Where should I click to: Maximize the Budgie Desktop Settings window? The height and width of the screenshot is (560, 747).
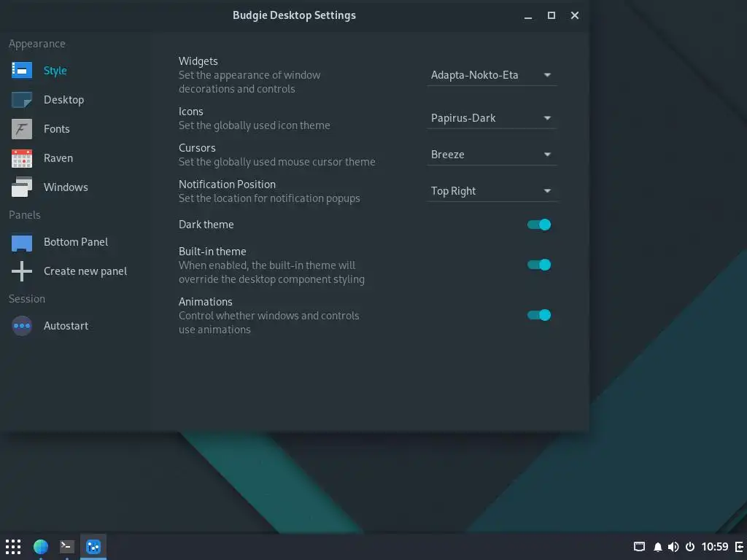[x=551, y=16]
